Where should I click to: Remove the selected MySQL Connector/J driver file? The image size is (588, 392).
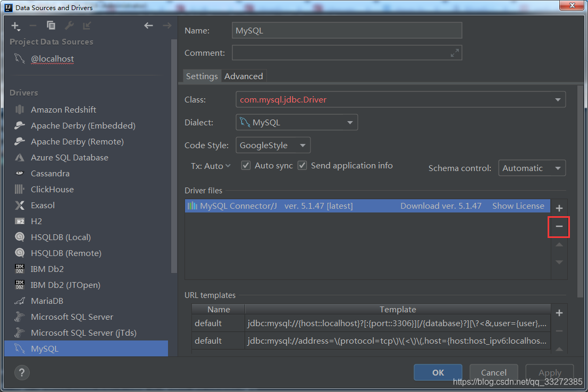coord(559,227)
